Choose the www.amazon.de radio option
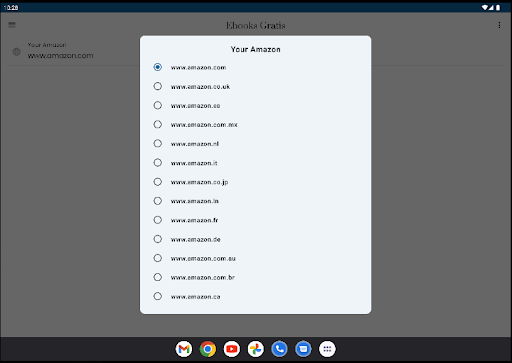This screenshot has width=512, height=363. tap(157, 239)
